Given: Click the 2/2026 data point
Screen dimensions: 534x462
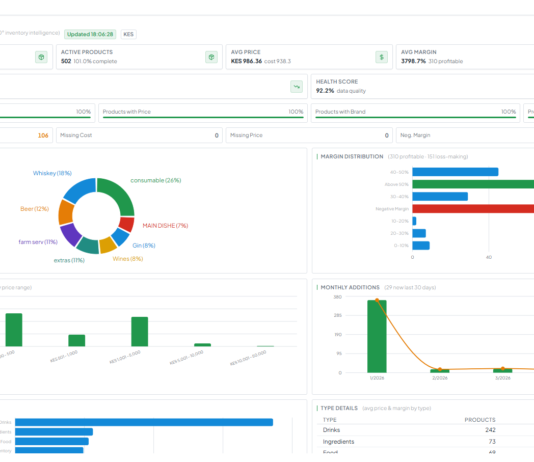Looking at the screenshot, I should tap(440, 369).
